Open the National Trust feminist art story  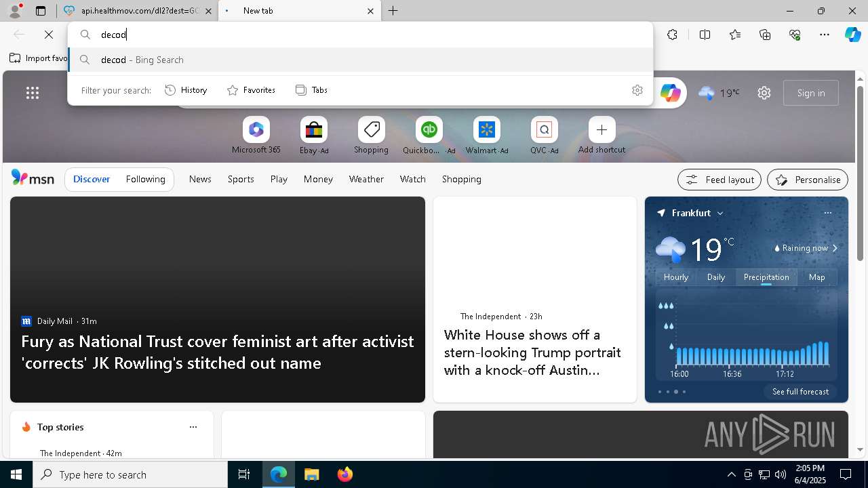coord(217,352)
